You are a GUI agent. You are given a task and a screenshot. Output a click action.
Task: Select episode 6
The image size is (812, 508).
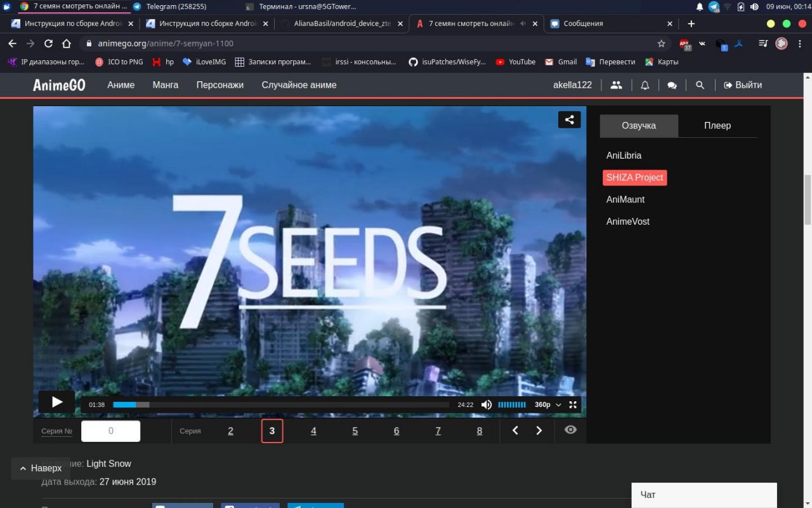point(396,431)
